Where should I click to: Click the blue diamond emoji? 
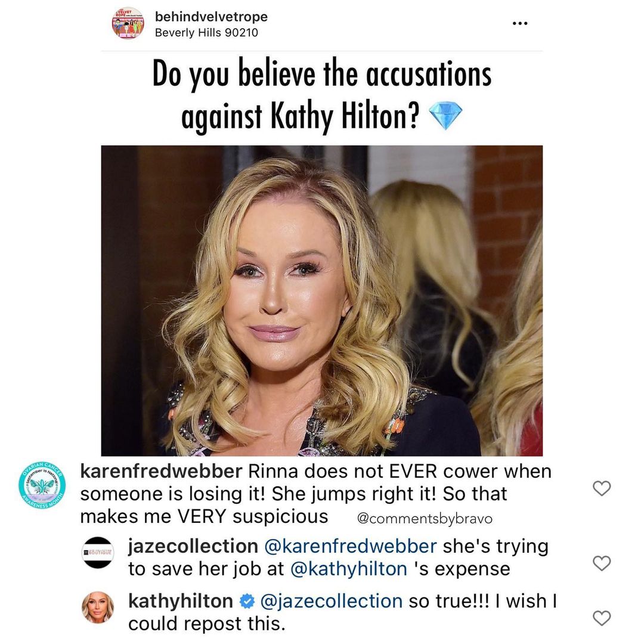pos(445,116)
